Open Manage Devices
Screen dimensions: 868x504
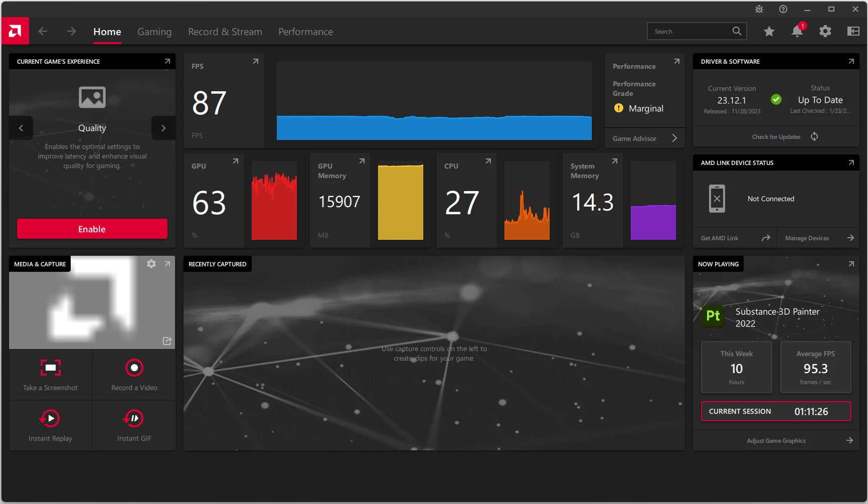[818, 238]
